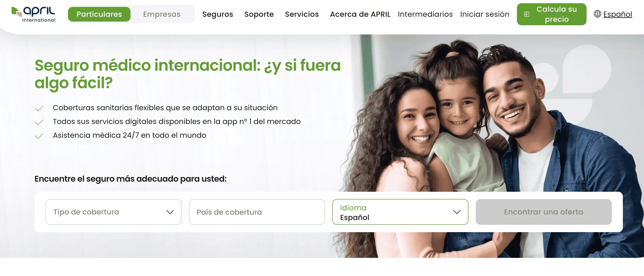Open the Soporte menu
644x276 pixels.
tap(259, 14)
